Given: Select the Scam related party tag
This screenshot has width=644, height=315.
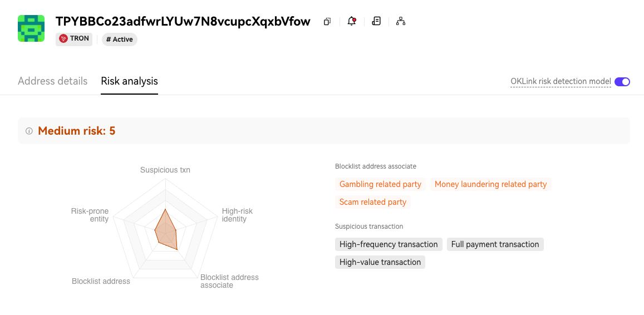Looking at the screenshot, I should tap(373, 202).
